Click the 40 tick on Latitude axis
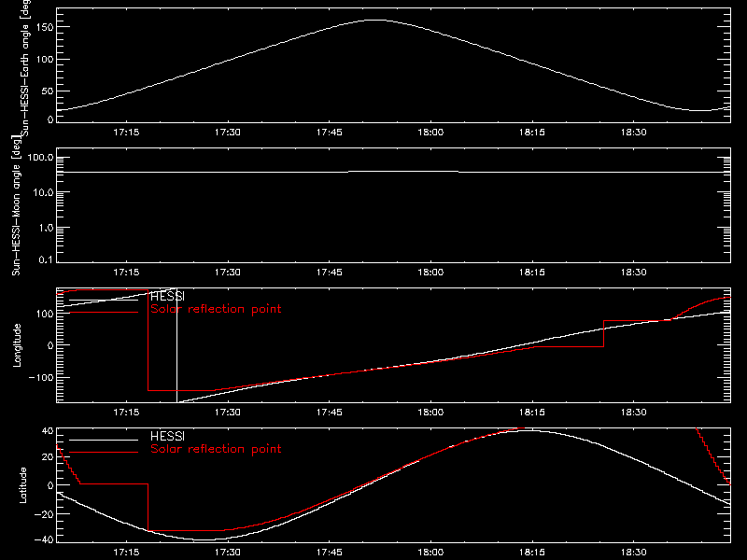 click(48, 431)
